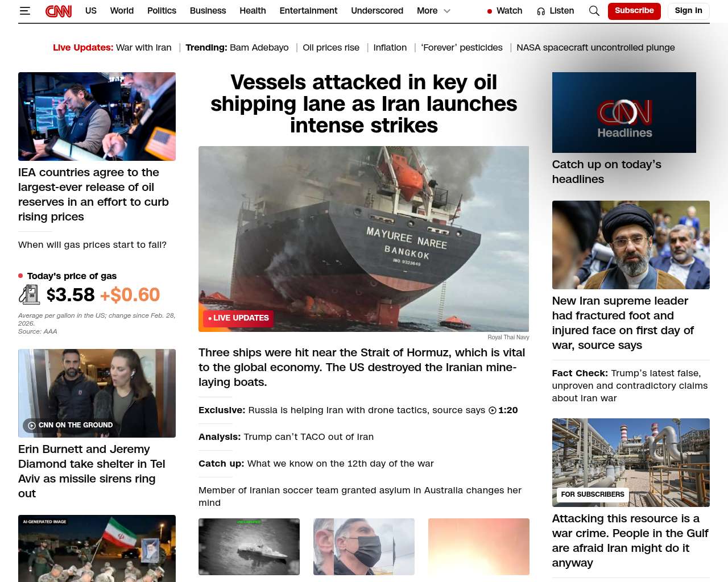
Task: Open the CNN Headlines thumbnail
Action: click(x=624, y=113)
